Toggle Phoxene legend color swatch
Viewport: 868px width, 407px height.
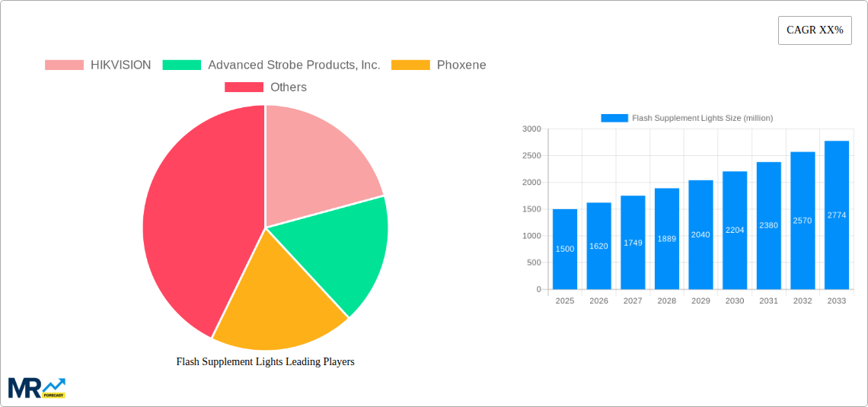point(410,65)
